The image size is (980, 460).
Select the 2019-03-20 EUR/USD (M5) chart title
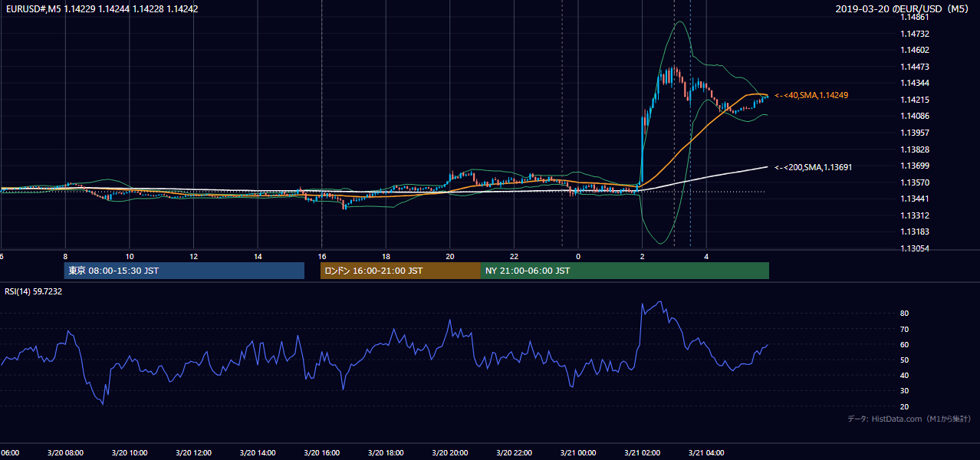[x=901, y=9]
